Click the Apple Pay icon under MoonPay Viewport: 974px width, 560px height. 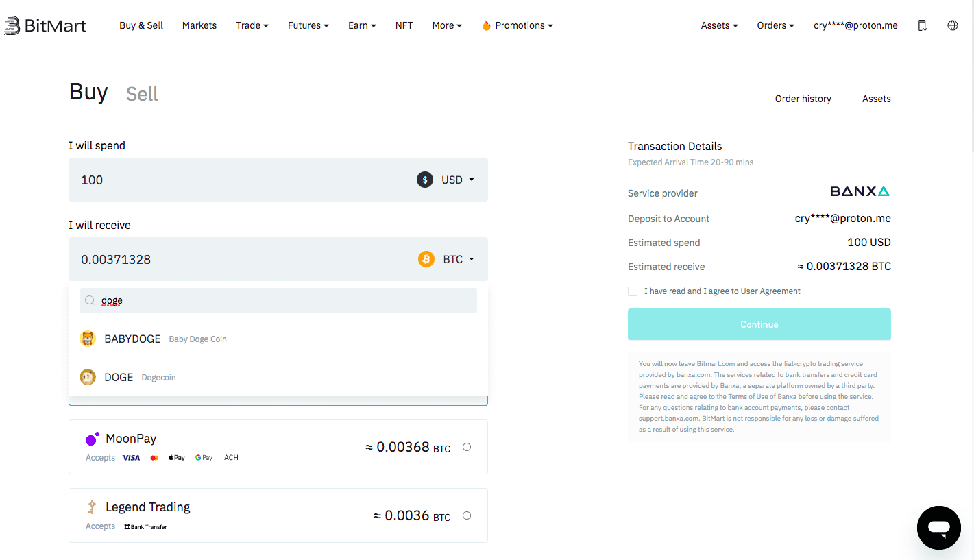[177, 457]
